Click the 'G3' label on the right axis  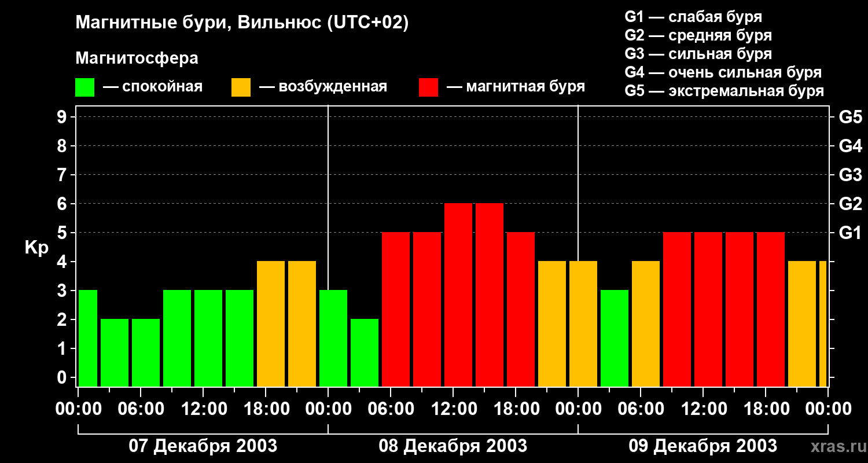click(x=850, y=175)
